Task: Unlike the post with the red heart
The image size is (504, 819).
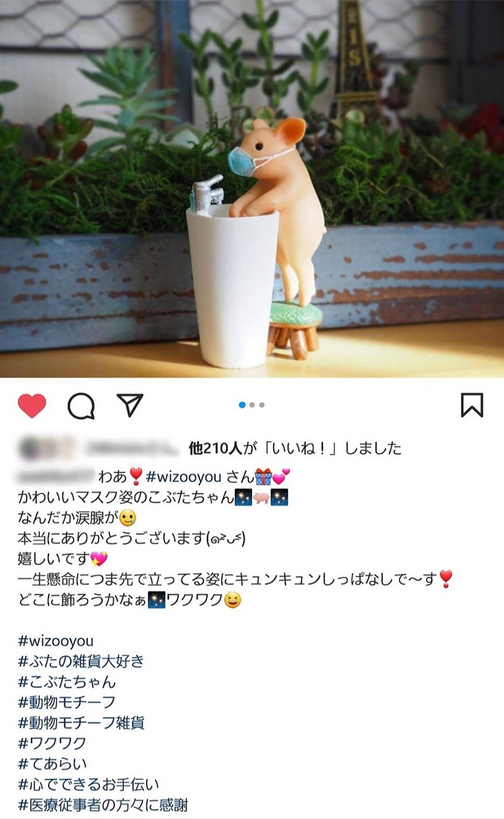Action: pyautogui.click(x=32, y=406)
